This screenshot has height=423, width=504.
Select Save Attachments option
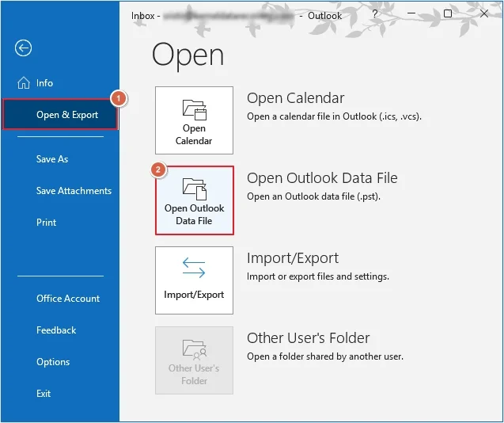tap(74, 191)
